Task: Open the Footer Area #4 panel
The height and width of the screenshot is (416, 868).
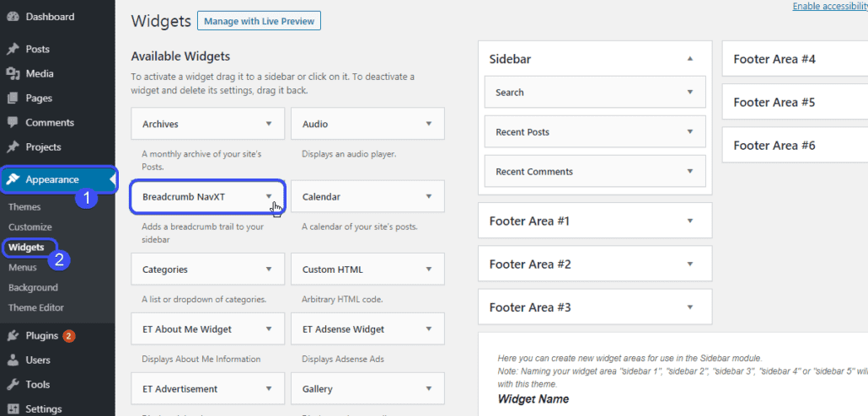Action: 795,59
